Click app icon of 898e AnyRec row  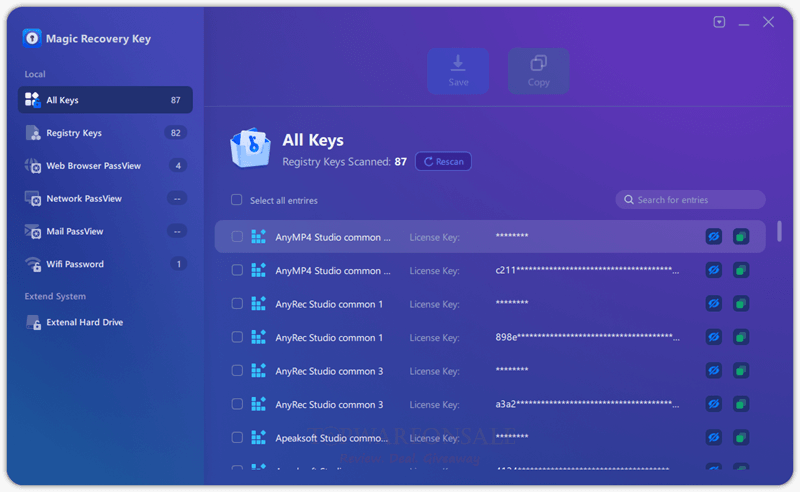pyautogui.click(x=258, y=337)
